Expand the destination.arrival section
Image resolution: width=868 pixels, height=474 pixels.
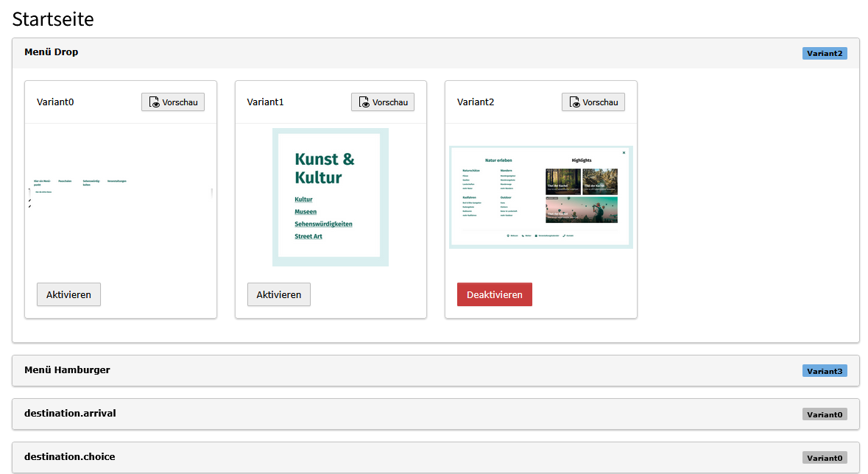(70, 414)
